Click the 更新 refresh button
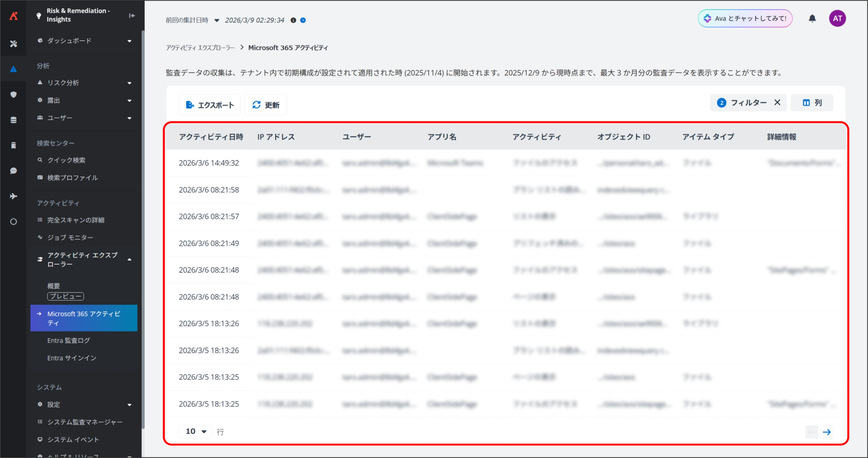This screenshot has height=458, width=868. pos(266,105)
